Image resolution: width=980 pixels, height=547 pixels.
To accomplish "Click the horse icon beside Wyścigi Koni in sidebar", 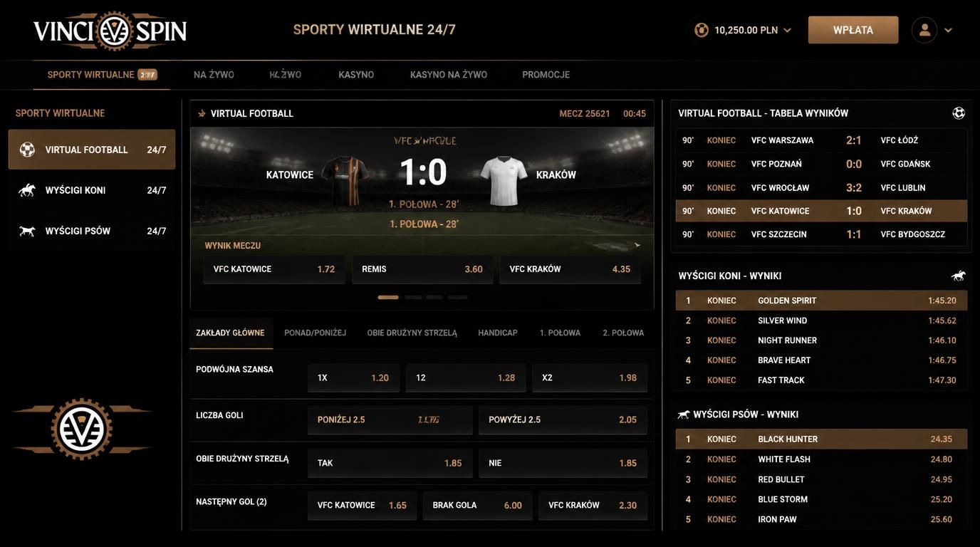I will point(27,190).
